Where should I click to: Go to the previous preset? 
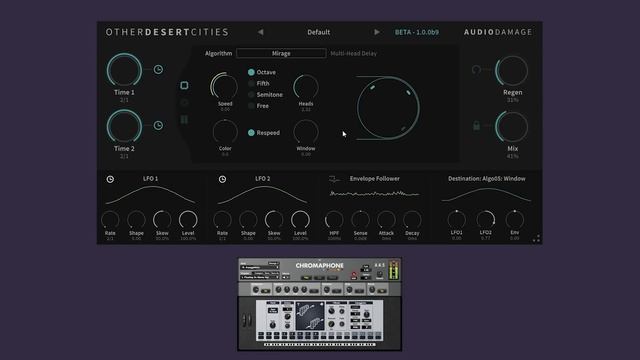pyautogui.click(x=260, y=32)
